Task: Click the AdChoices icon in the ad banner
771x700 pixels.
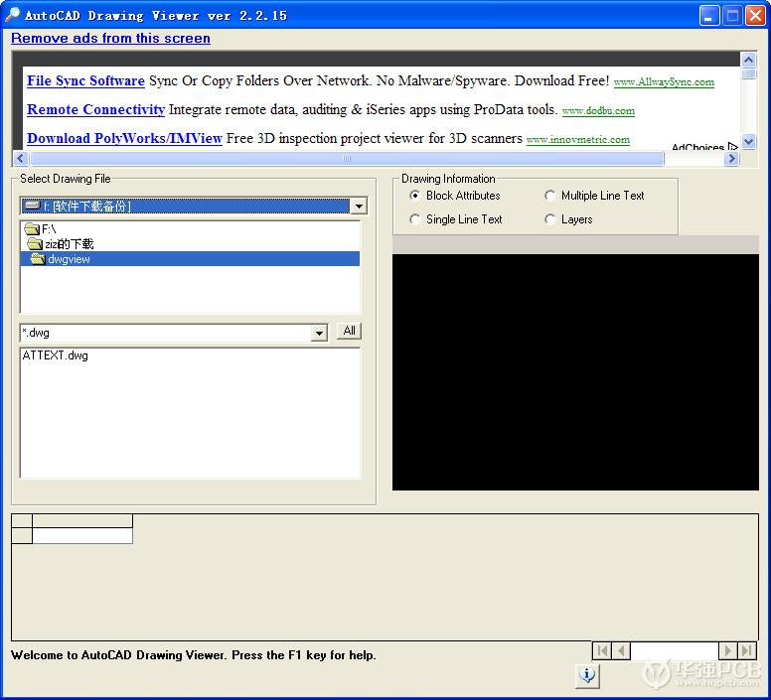Action: click(732, 147)
